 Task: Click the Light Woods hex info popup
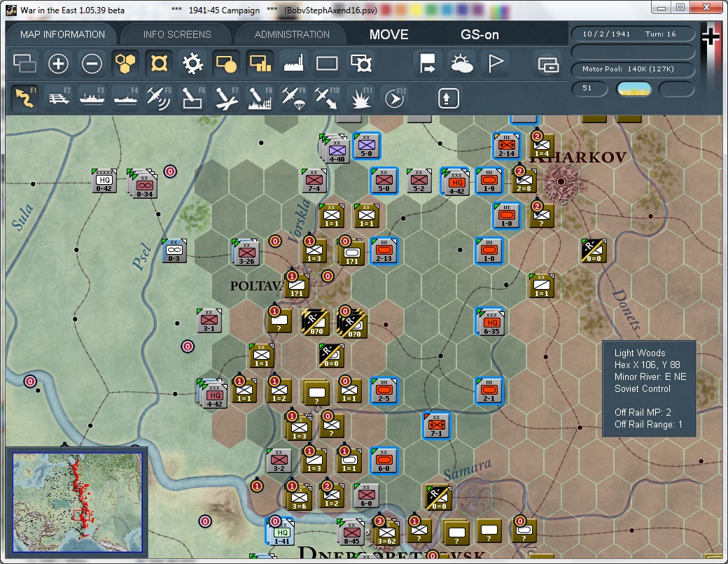click(649, 388)
